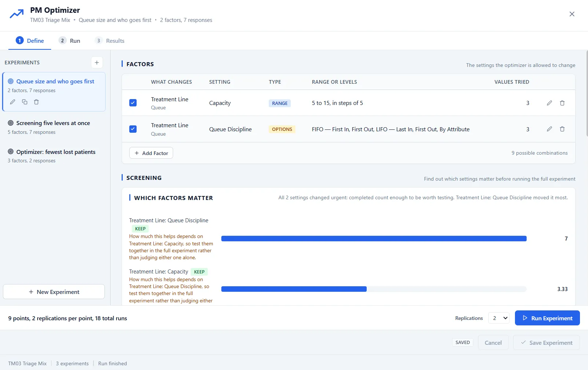Click '3 experiments' in status bar
The width and height of the screenshot is (588, 370).
point(72,363)
